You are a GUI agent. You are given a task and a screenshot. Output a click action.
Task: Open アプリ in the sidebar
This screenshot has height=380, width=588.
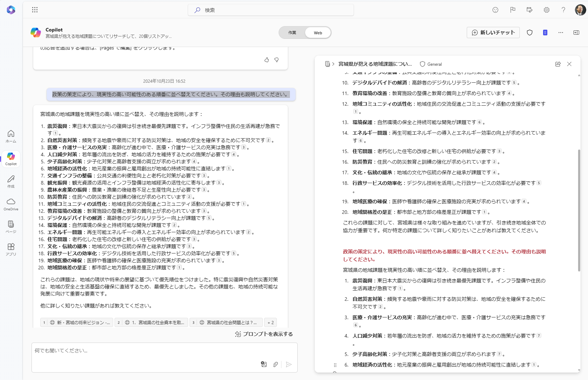point(11,249)
